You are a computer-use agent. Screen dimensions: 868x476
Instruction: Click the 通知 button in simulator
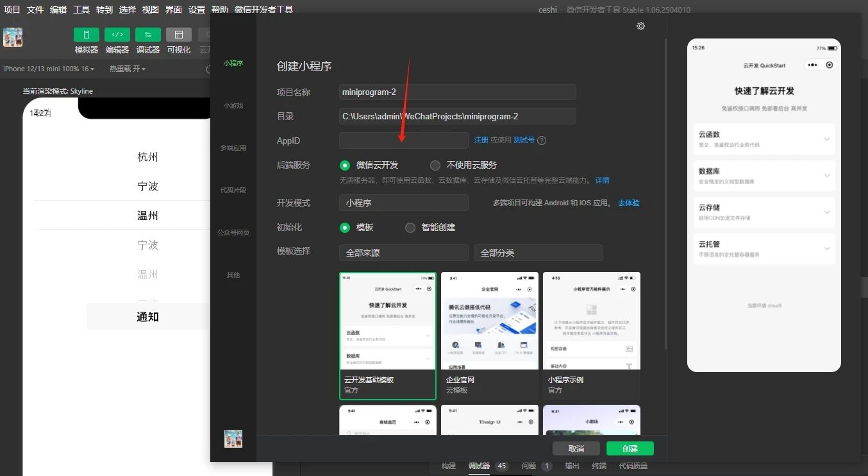click(147, 317)
